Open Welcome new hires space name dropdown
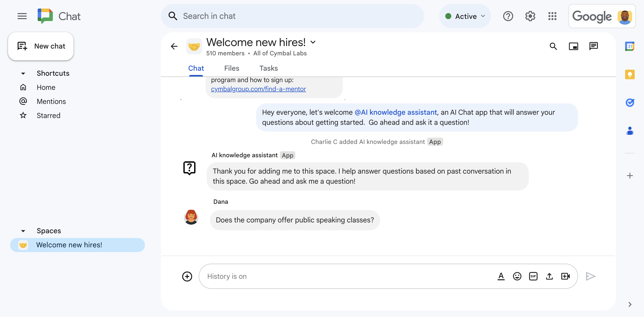Image resolution: width=644 pixels, height=317 pixels. pos(313,42)
